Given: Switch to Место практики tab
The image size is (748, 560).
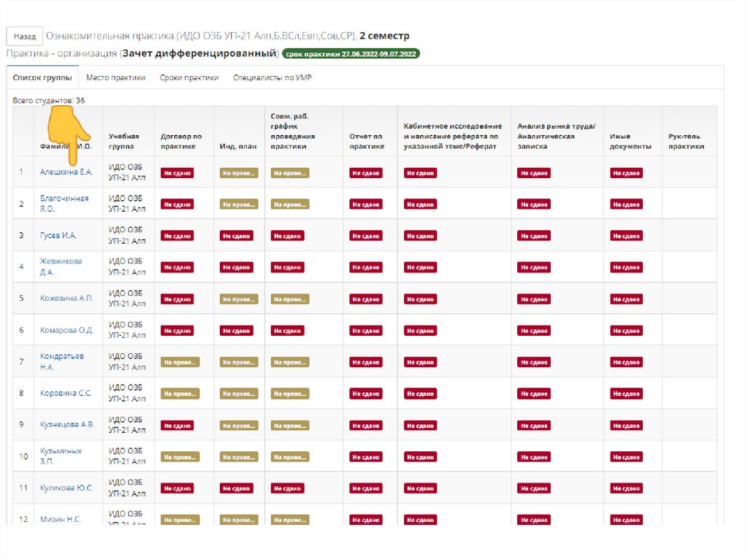Looking at the screenshot, I should 115,77.
